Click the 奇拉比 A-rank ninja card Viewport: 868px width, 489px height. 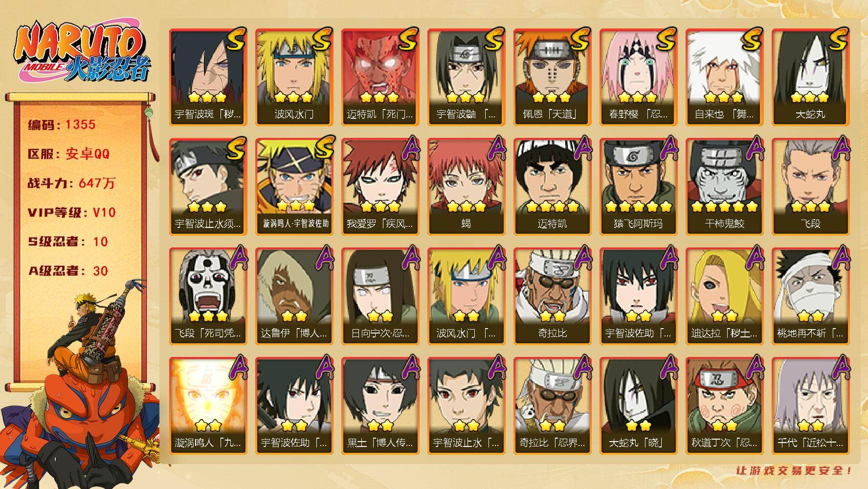click(552, 296)
